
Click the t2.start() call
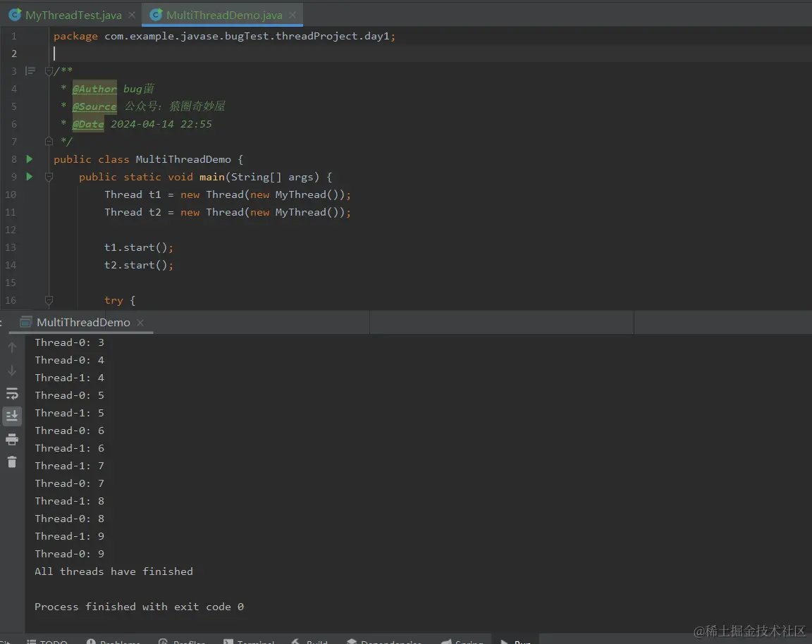tap(139, 264)
